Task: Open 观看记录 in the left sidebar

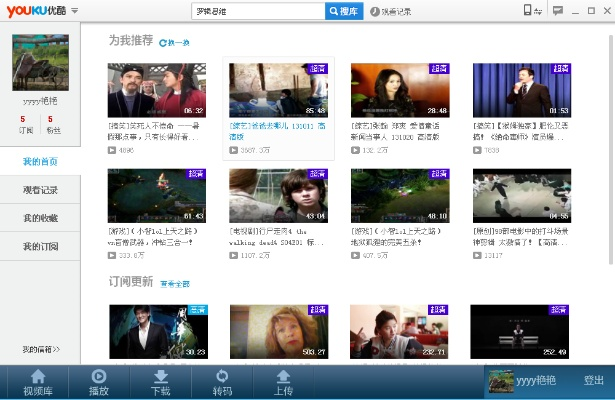Action: click(x=40, y=190)
